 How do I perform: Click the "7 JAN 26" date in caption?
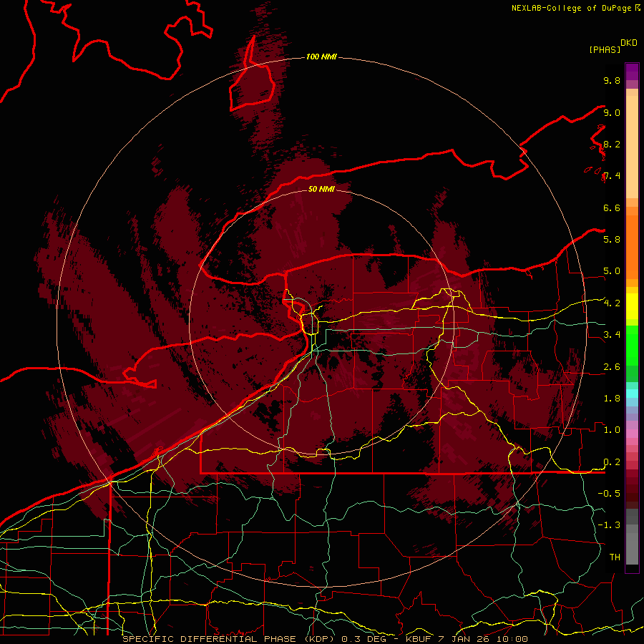click(465, 639)
